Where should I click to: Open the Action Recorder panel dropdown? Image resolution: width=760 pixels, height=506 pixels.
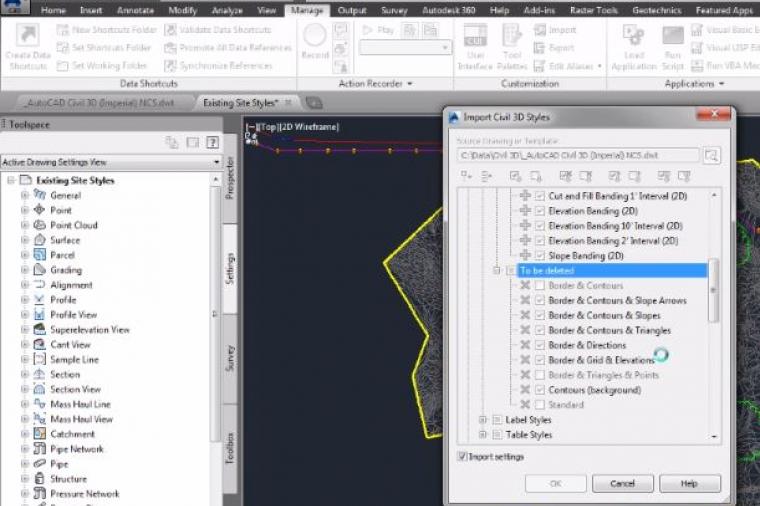click(x=410, y=84)
